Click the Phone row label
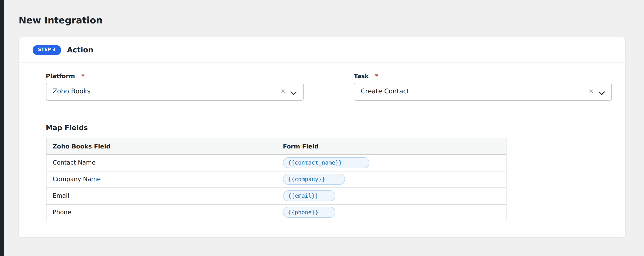Screen dimensions: 644x256 click(x=62, y=212)
